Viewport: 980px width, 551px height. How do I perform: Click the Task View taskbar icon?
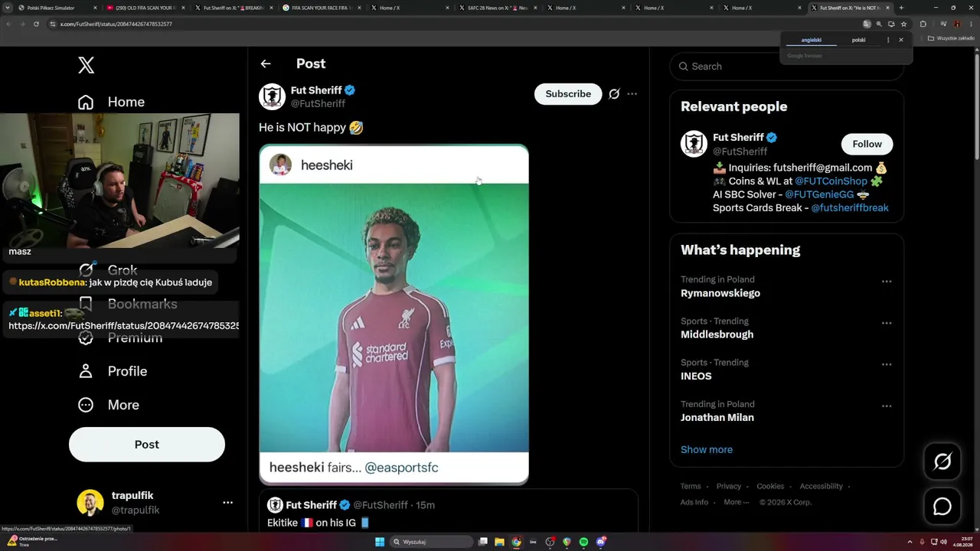483,542
